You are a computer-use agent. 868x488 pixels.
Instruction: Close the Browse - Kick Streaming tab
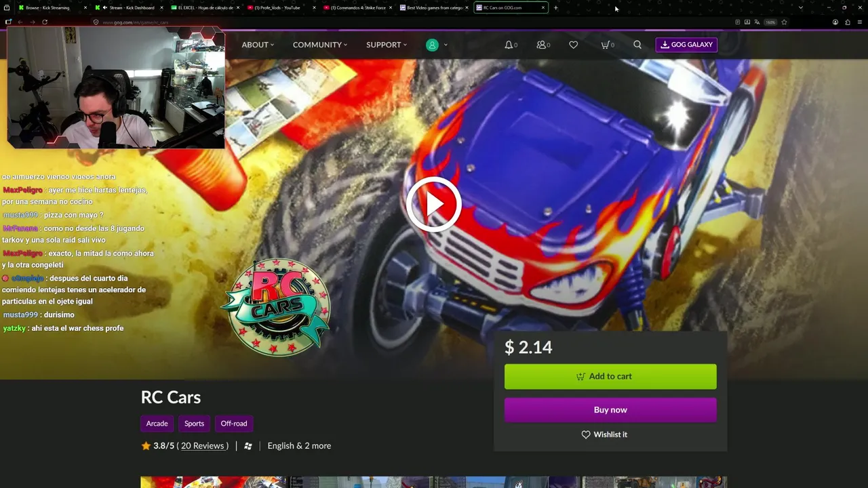pos(85,7)
